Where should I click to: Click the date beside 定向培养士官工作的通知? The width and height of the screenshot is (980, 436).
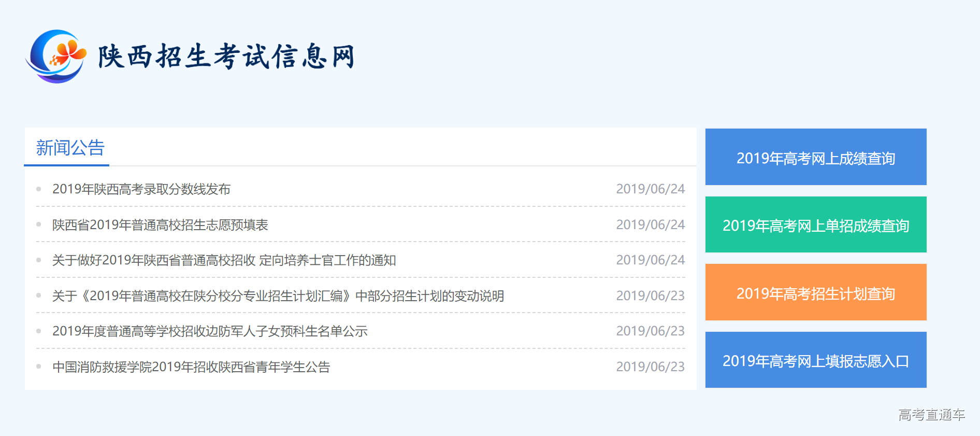(650, 260)
